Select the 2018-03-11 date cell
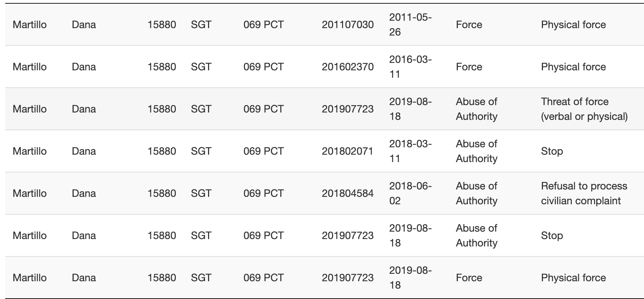The image size is (644, 299). pyautogui.click(x=410, y=151)
